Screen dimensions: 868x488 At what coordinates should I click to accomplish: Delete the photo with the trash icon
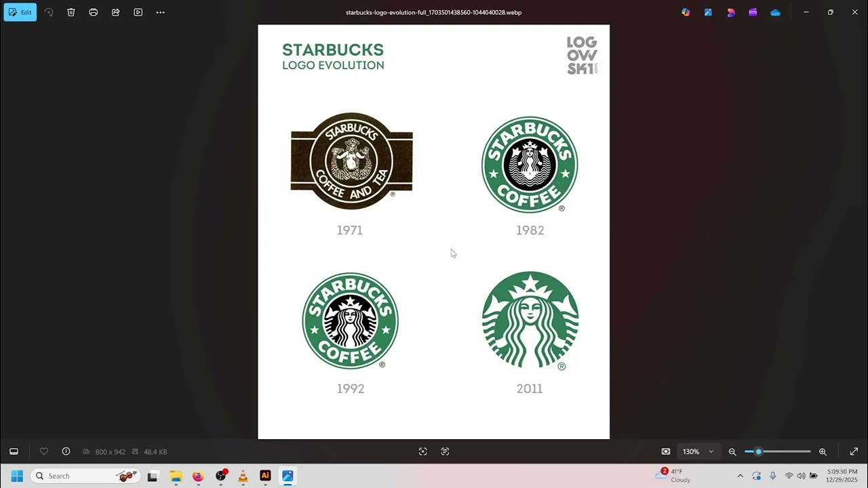[71, 12]
